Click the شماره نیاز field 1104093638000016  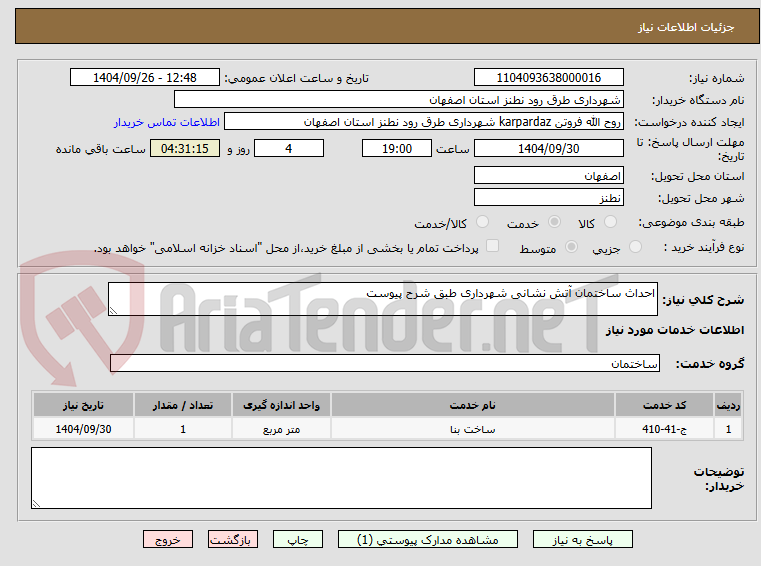click(x=548, y=78)
